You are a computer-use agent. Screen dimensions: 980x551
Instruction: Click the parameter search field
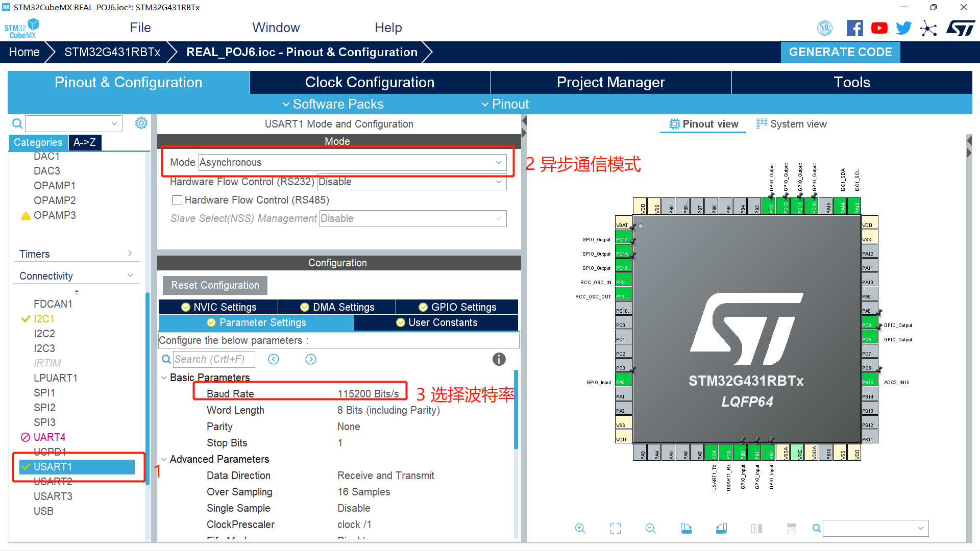pos(213,359)
